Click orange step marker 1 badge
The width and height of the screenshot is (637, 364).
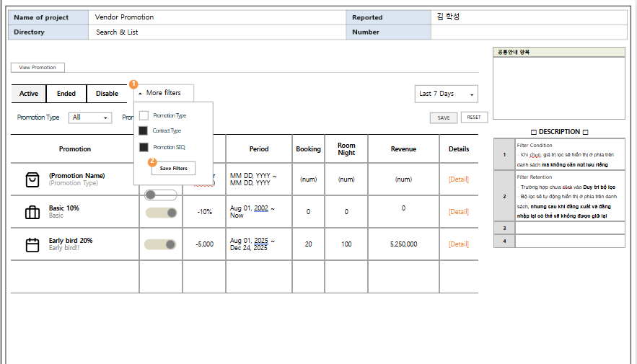[133, 85]
